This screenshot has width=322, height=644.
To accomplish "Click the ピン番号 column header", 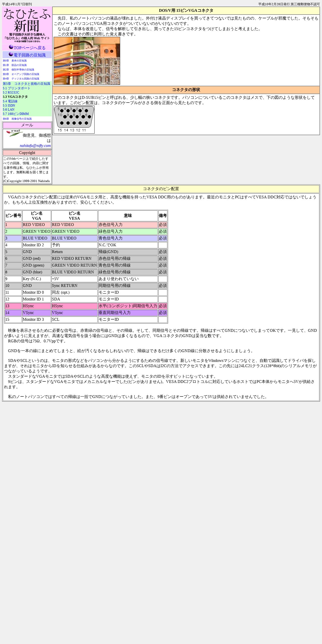I will coord(13,216).
